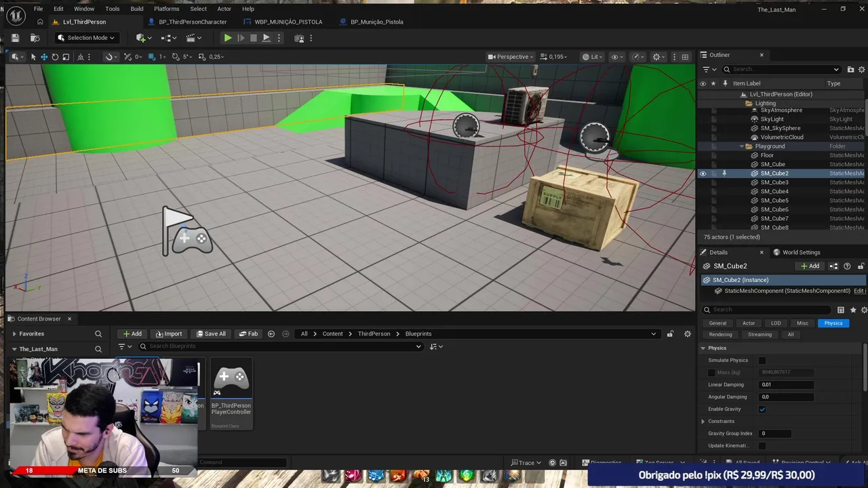Select SM_Cube3 in the Outliner
868x488 pixels.
tap(774, 182)
